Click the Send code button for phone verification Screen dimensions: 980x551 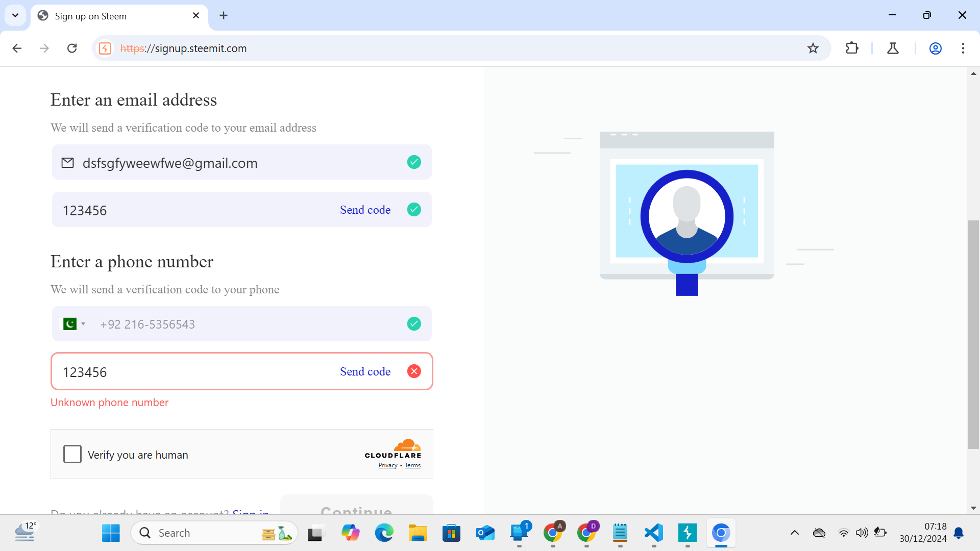(365, 371)
